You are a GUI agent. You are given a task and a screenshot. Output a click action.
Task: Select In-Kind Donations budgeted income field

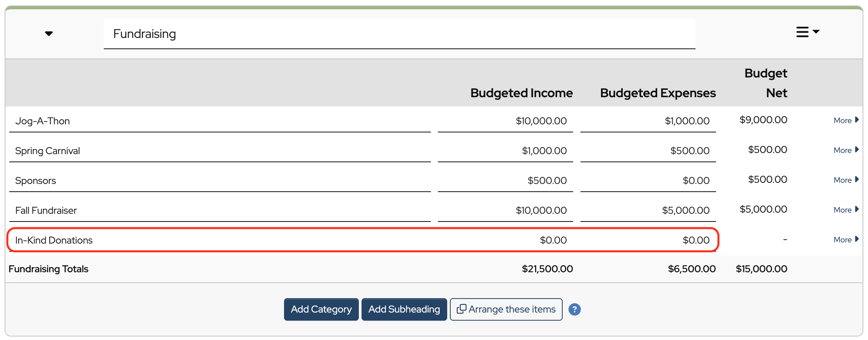coord(505,240)
